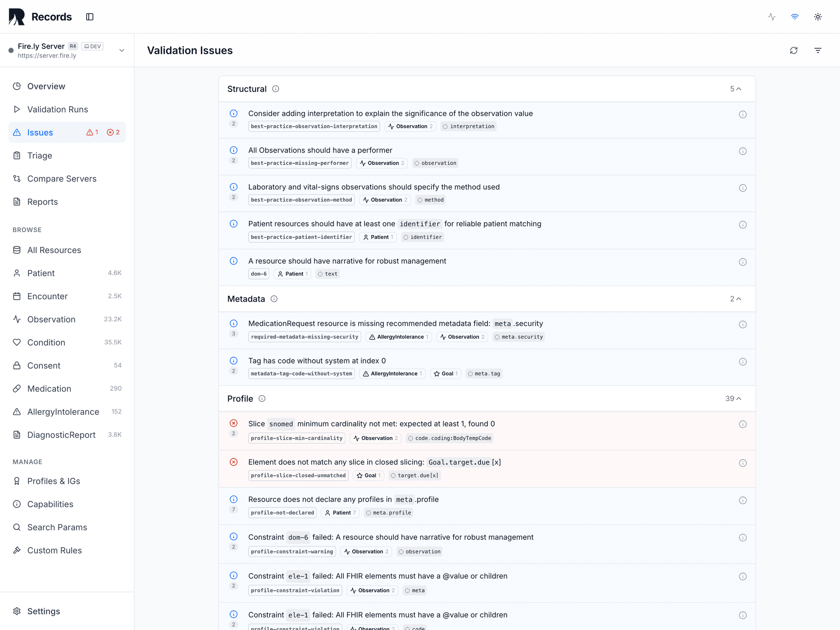
Task: Click the Records logo icon
Action: [x=16, y=17]
